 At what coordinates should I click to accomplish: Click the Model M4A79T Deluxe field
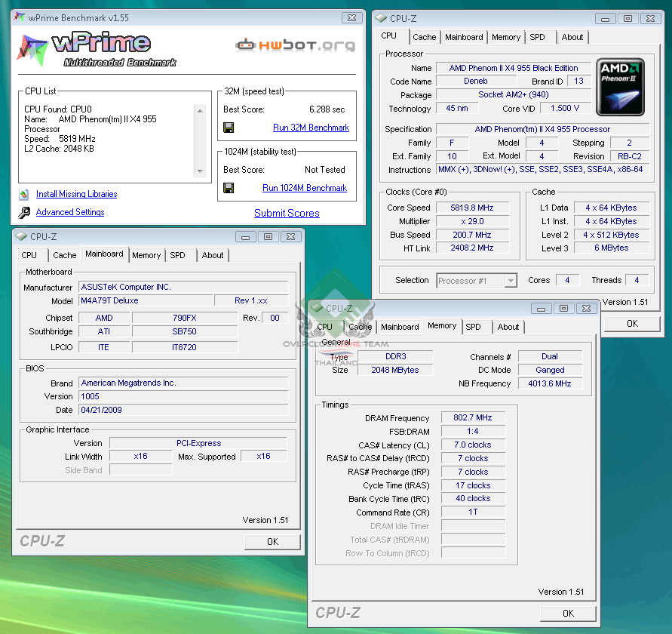(146, 300)
